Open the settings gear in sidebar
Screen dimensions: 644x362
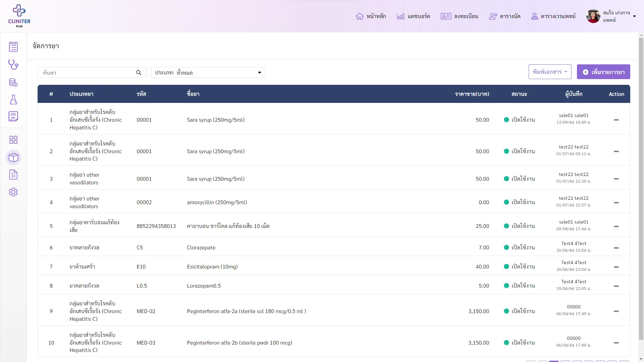(x=13, y=192)
